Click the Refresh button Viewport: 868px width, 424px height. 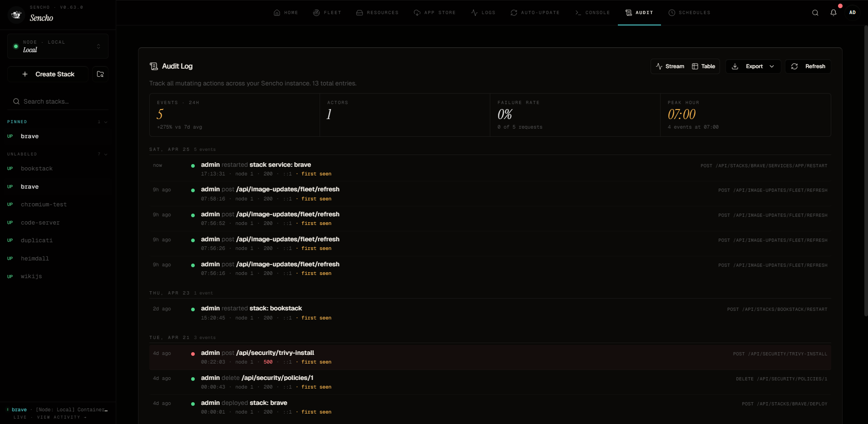tap(808, 66)
